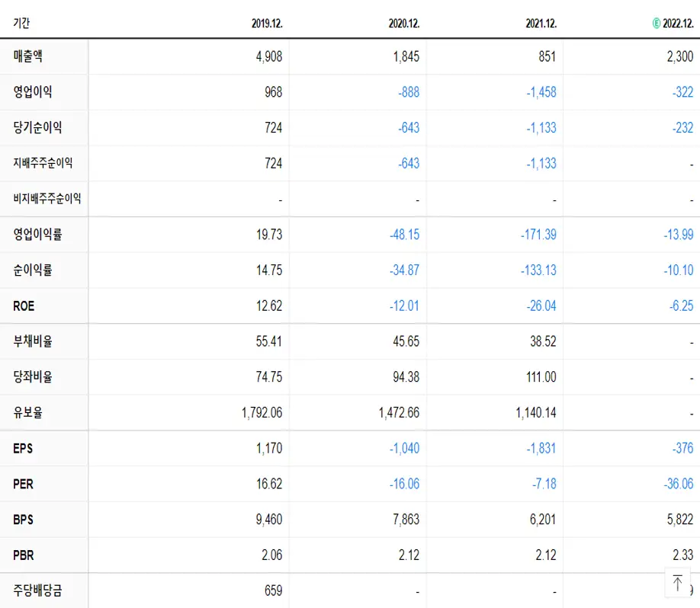Click the 주당배당금 row label
Screen dimensions: 700x608
click(37, 590)
